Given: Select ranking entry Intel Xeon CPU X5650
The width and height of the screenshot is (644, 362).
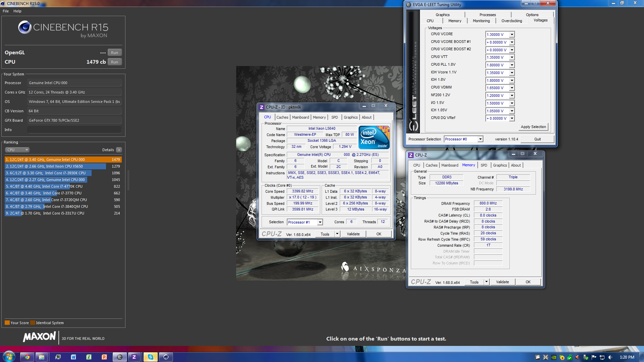Looking at the screenshot, I should [63, 166].
